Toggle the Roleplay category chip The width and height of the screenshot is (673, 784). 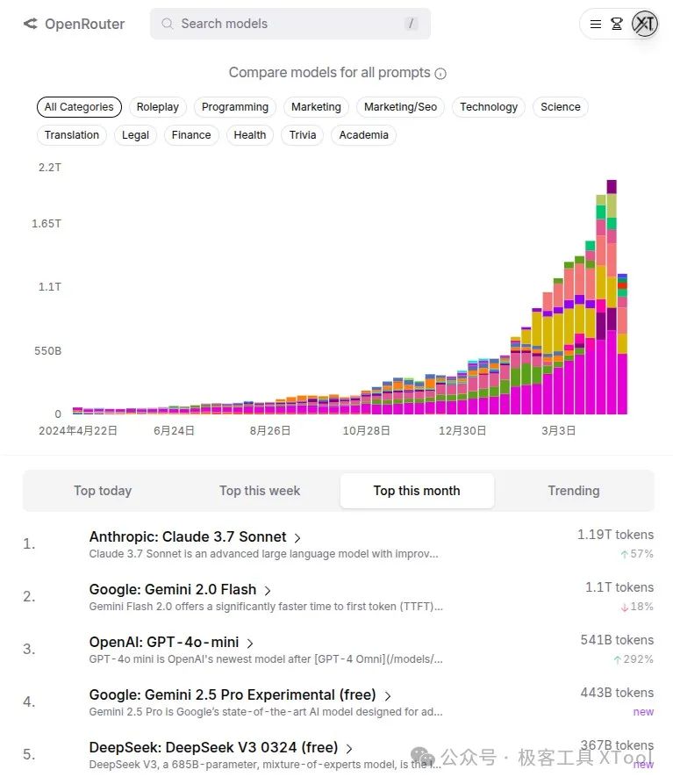(158, 107)
